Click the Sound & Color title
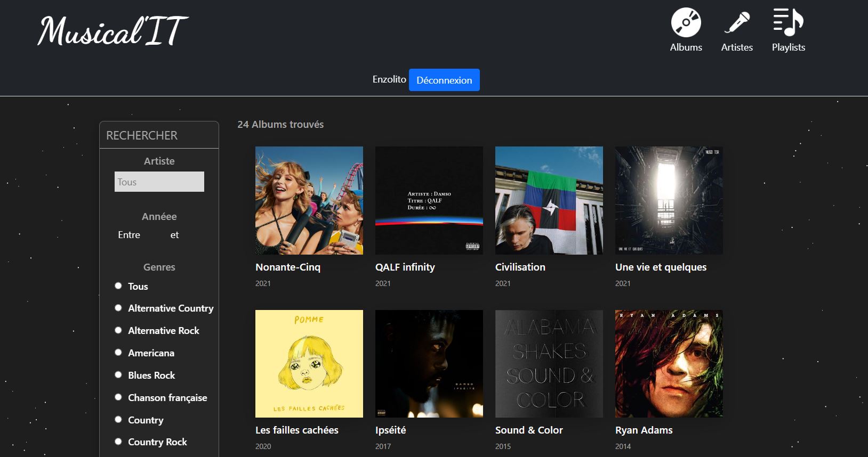 pyautogui.click(x=529, y=430)
